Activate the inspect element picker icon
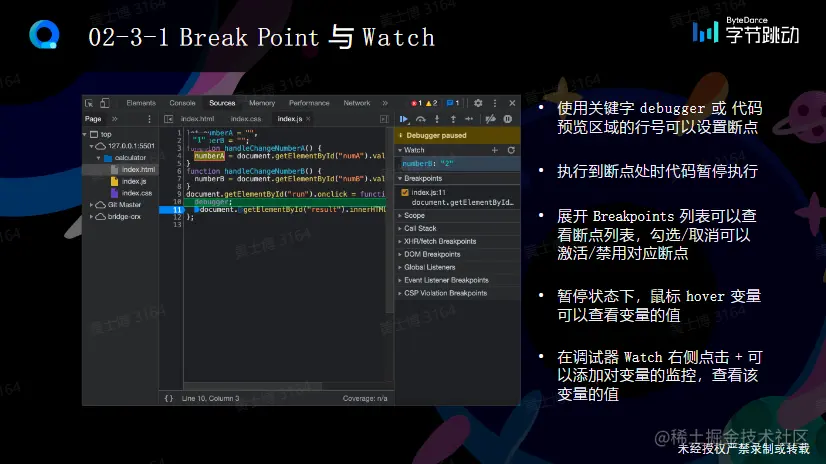This screenshot has height=464, width=826. [x=89, y=103]
